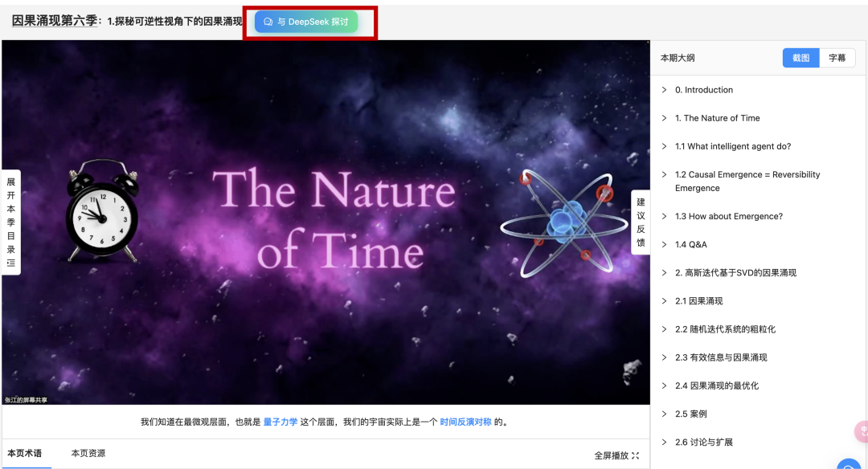This screenshot has width=868, height=469.
Task: Follow the 量子力学 term link
Action: pyautogui.click(x=280, y=422)
